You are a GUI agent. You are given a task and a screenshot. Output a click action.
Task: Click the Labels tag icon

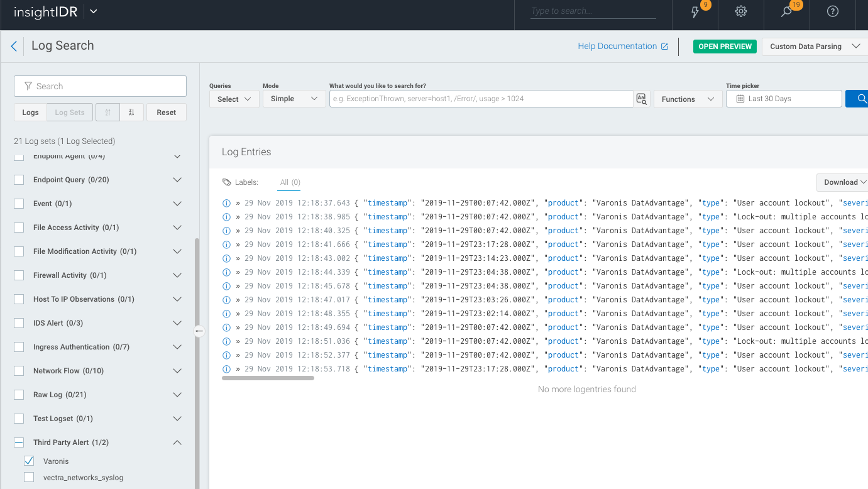227,182
